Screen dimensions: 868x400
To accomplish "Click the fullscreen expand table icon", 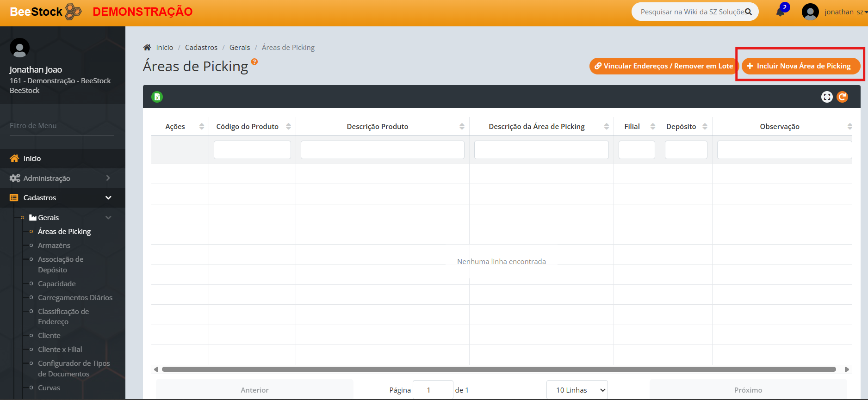I will point(827,97).
